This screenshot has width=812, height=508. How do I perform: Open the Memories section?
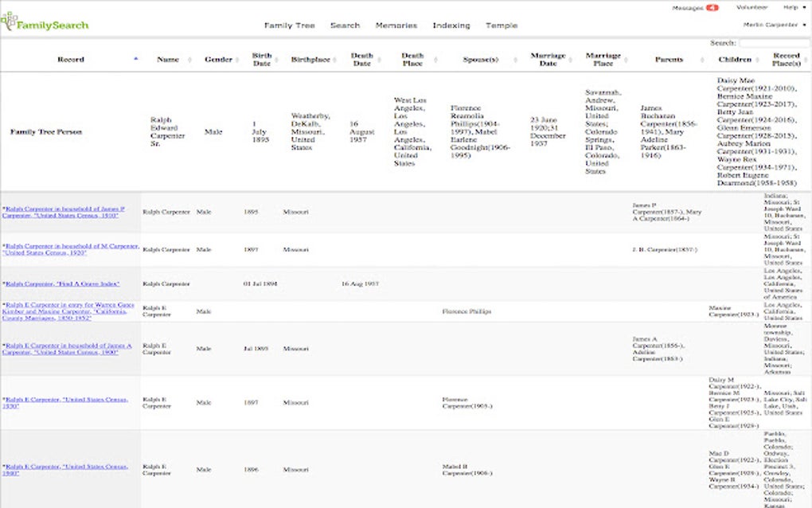click(x=397, y=25)
